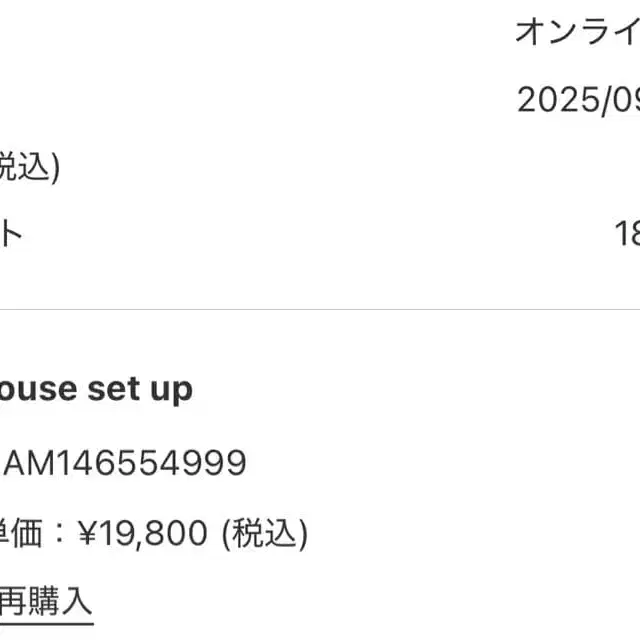Viewport: 640px width, 640px height.
Task: Click the 税込) label under the date row
Action: click(30, 168)
